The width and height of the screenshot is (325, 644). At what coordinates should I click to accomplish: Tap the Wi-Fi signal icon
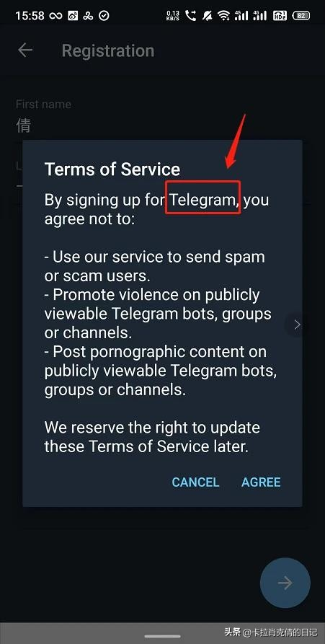click(x=223, y=16)
